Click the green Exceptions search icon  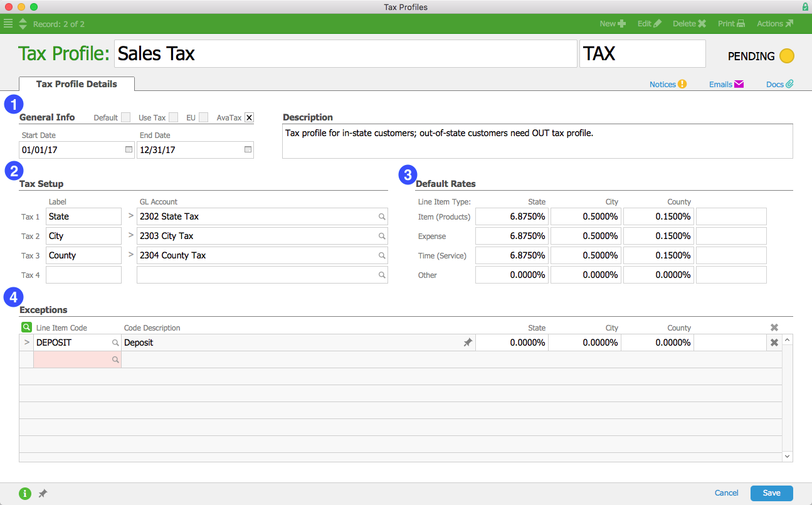pyautogui.click(x=26, y=327)
